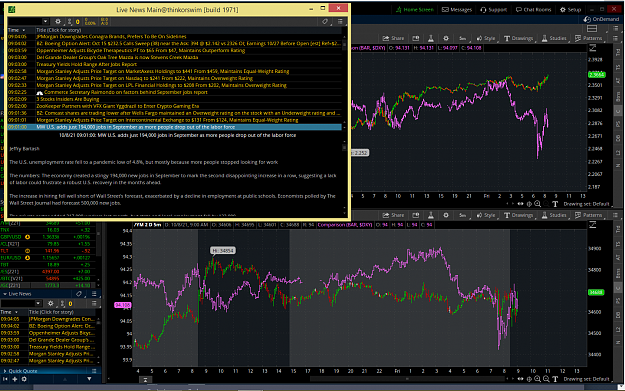
Task: Select the TLT row in the watchlist
Action: click(48, 251)
